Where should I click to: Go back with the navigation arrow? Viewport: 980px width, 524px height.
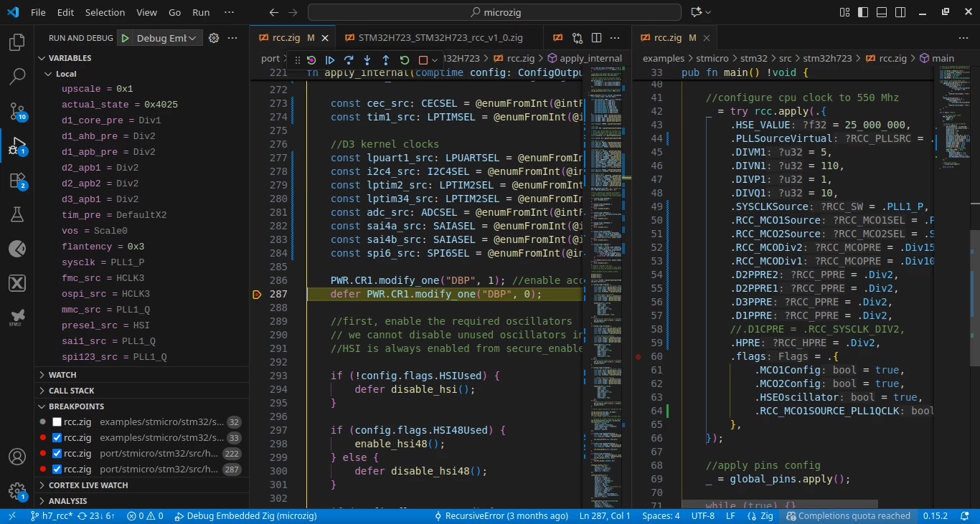coord(273,12)
